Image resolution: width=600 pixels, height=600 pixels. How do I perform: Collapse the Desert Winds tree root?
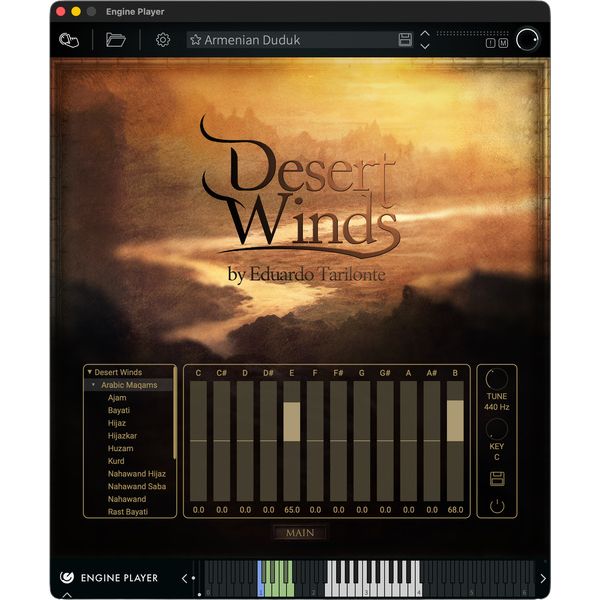point(90,372)
